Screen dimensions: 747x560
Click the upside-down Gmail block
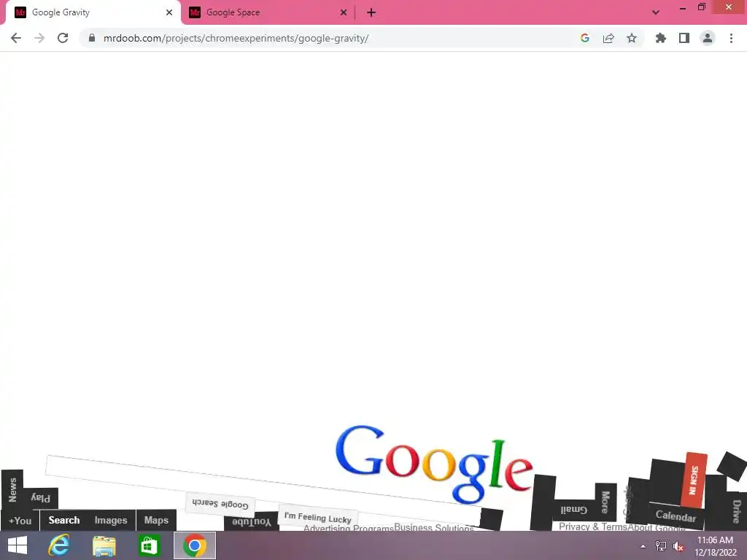click(573, 510)
